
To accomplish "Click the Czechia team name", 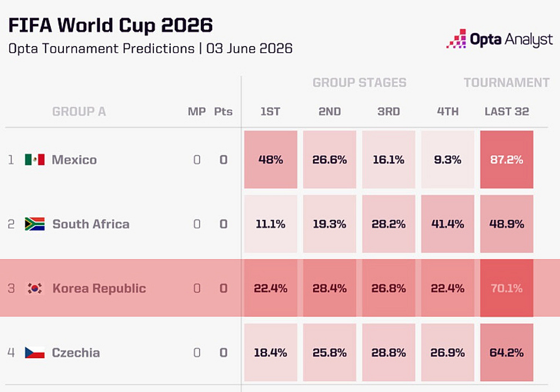I will pyautogui.click(x=76, y=352).
